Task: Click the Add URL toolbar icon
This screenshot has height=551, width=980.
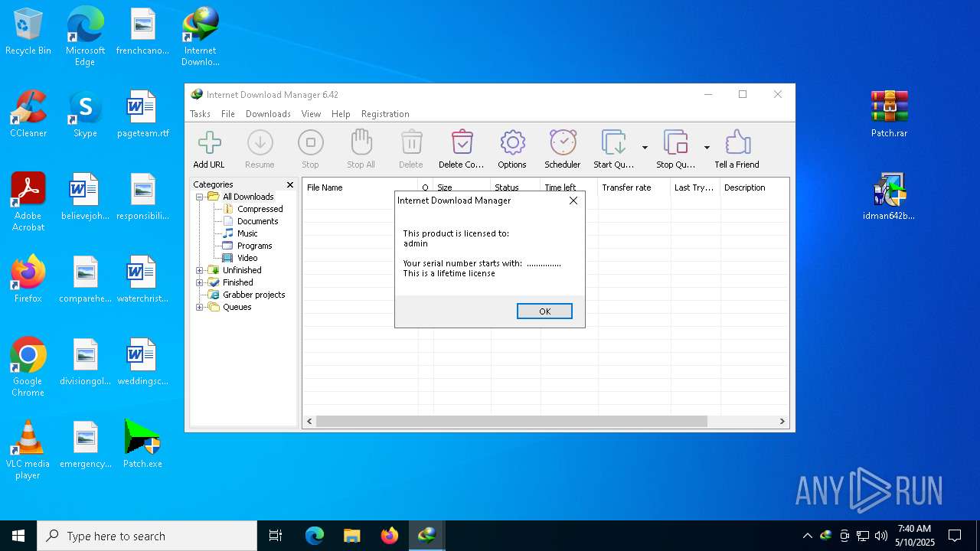Action: (209, 148)
